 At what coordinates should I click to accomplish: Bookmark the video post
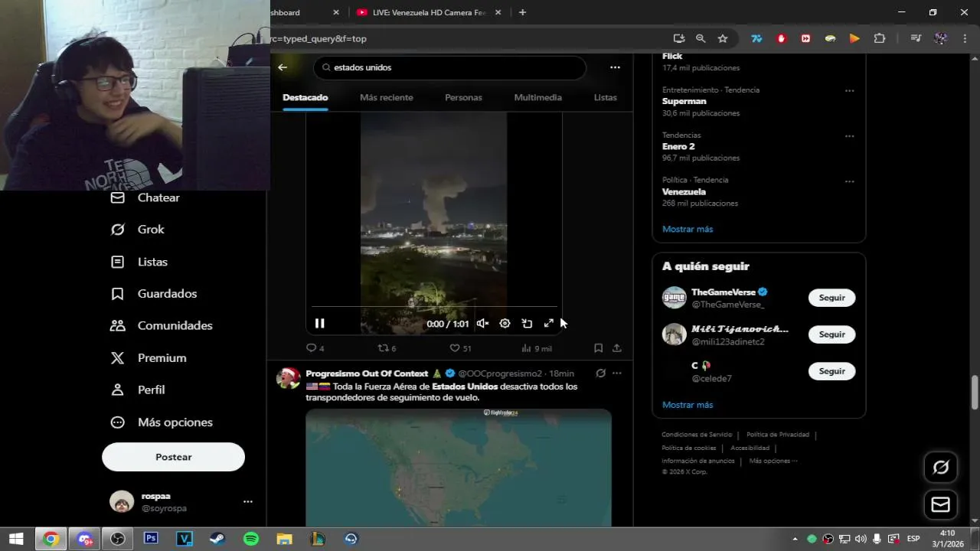[x=598, y=348]
